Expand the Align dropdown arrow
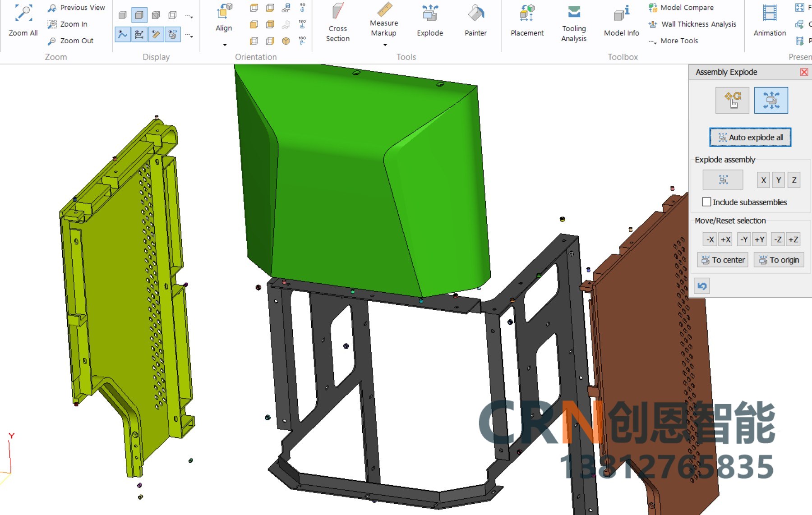Screen dimensions: 812x515 [224, 45]
